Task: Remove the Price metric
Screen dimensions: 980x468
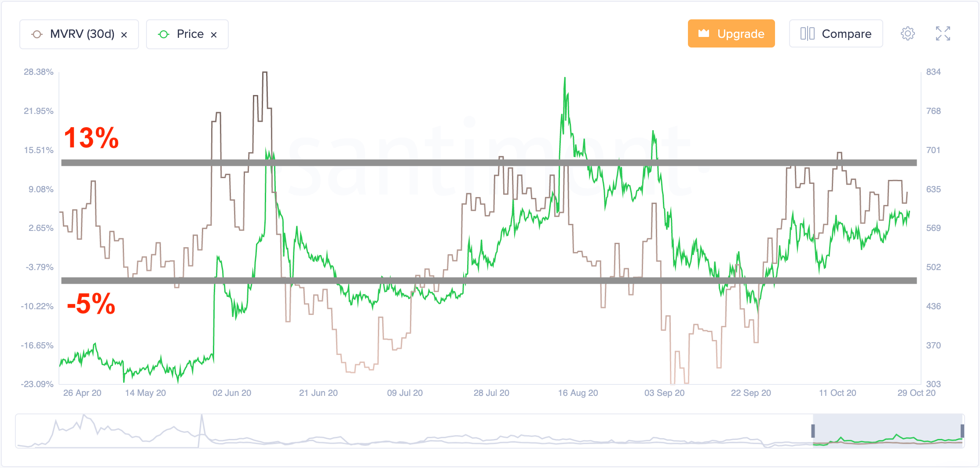Action: tap(214, 35)
